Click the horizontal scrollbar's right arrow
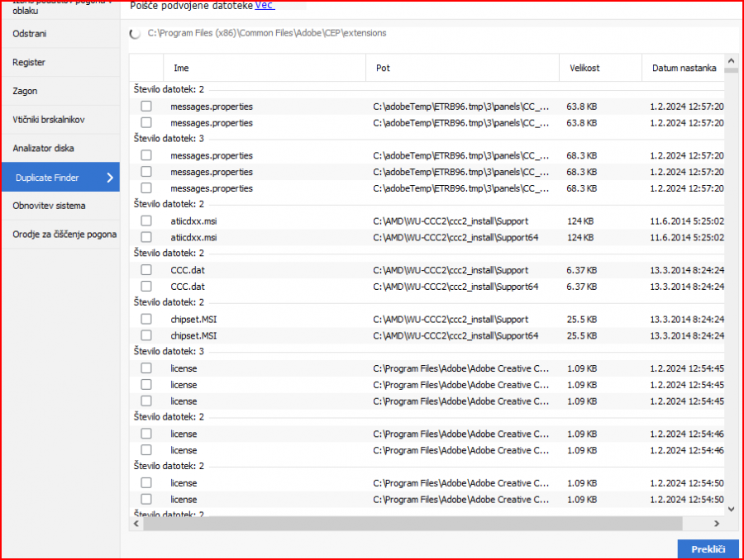744x560 pixels. click(x=717, y=524)
